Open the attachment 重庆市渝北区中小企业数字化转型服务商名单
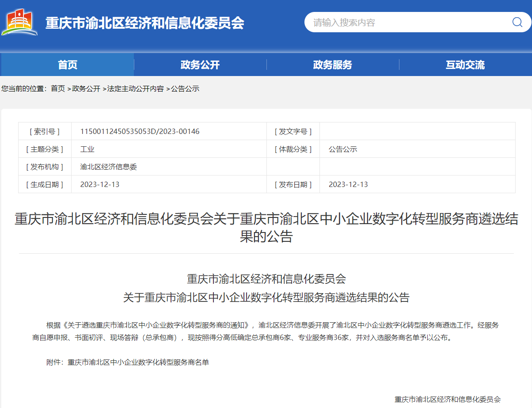Image resolution: width=532 pixels, height=408 pixels. point(138,362)
